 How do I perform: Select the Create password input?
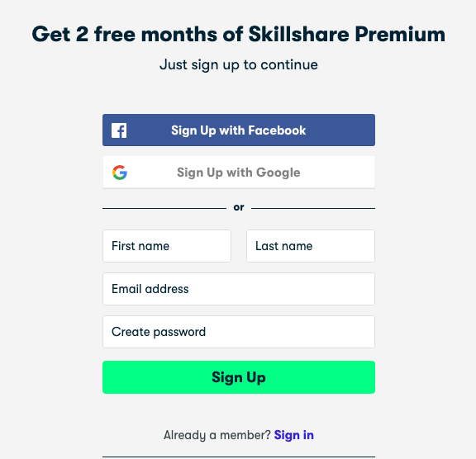coord(239,332)
